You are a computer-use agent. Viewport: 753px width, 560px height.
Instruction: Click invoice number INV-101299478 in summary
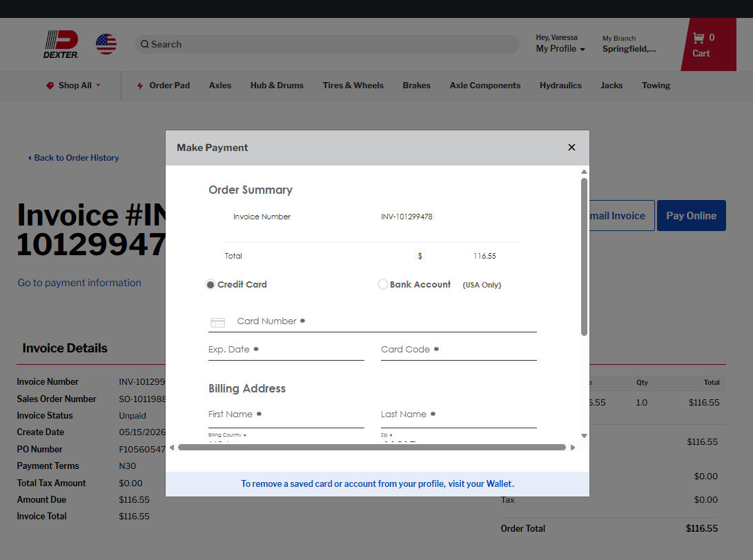pos(407,217)
